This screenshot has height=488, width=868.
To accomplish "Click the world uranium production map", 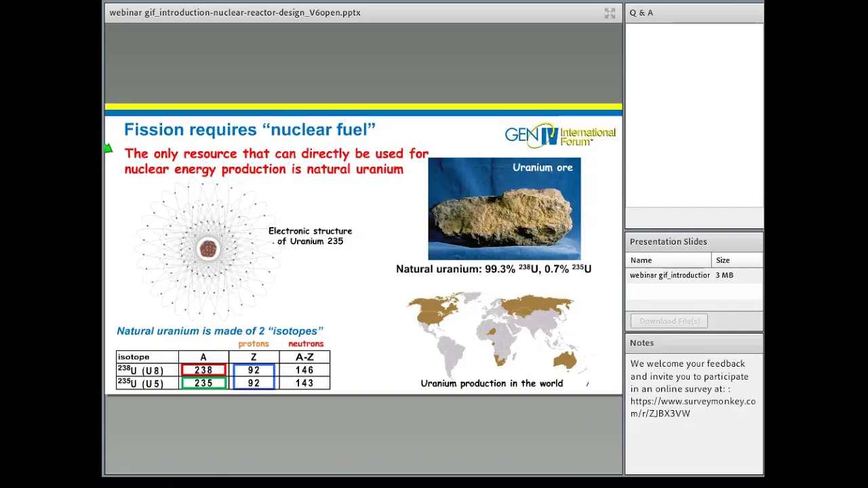I will tap(498, 333).
